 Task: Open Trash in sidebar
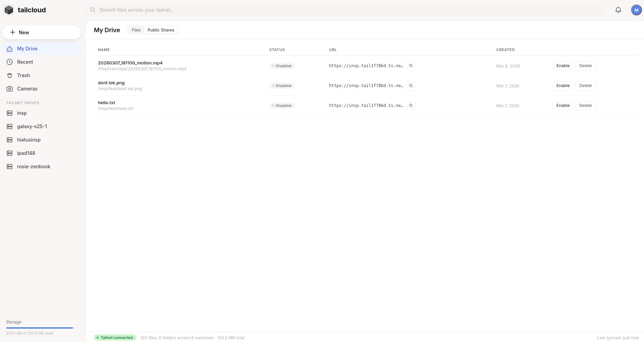click(x=42, y=75)
